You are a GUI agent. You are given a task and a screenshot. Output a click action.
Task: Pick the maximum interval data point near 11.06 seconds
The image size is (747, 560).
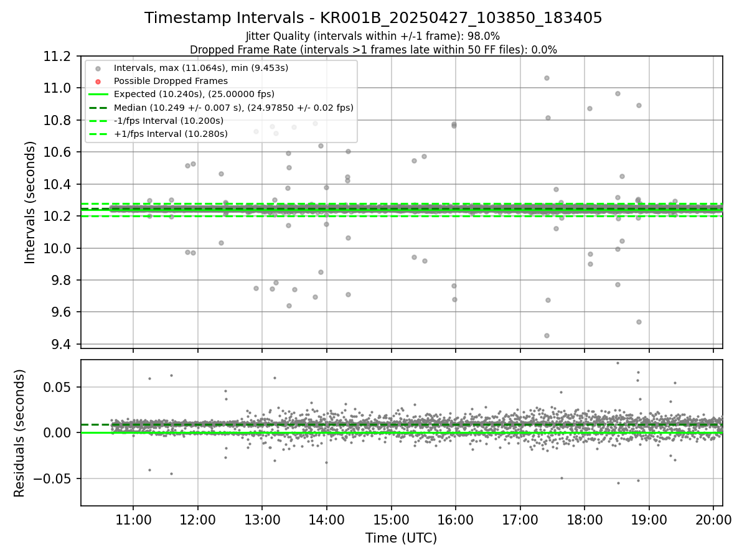547,78
